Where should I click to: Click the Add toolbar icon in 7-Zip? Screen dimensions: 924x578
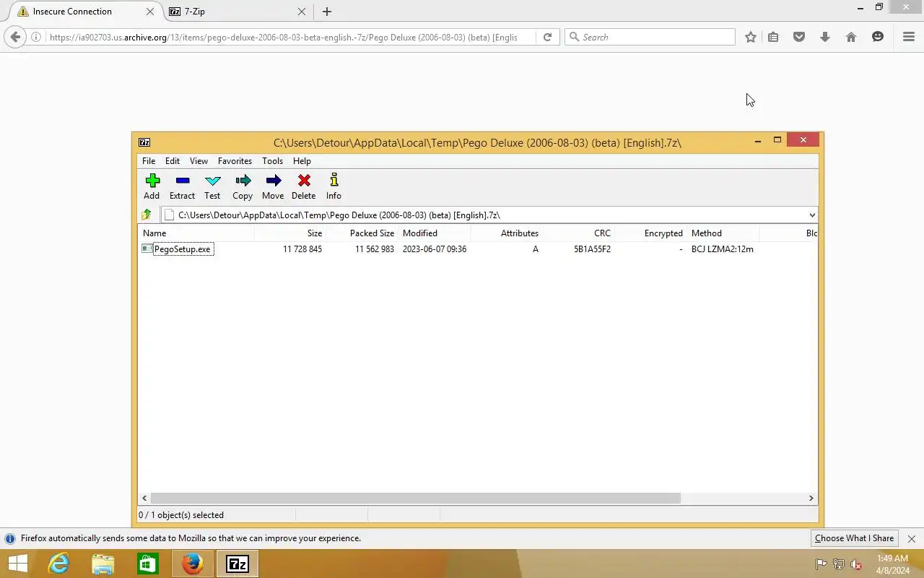coord(152,186)
